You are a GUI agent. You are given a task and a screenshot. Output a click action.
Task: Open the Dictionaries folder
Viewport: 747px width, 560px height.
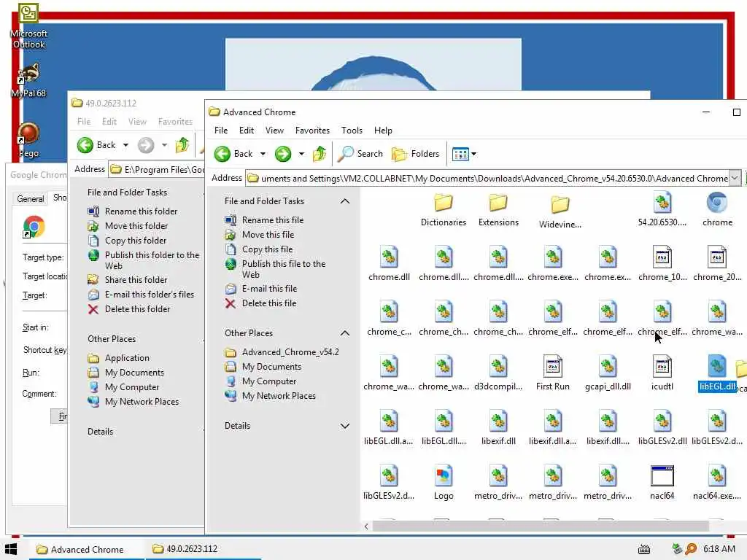coord(443,210)
